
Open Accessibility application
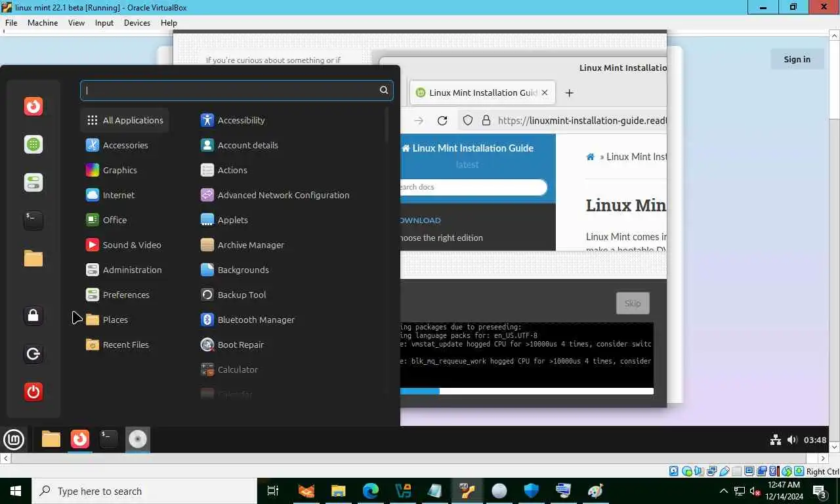(232, 120)
